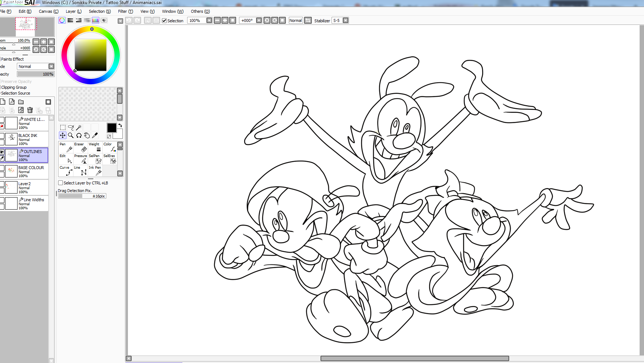Rotate view counterclockwise in toolbar
The image size is (644, 363).
point(267,20)
